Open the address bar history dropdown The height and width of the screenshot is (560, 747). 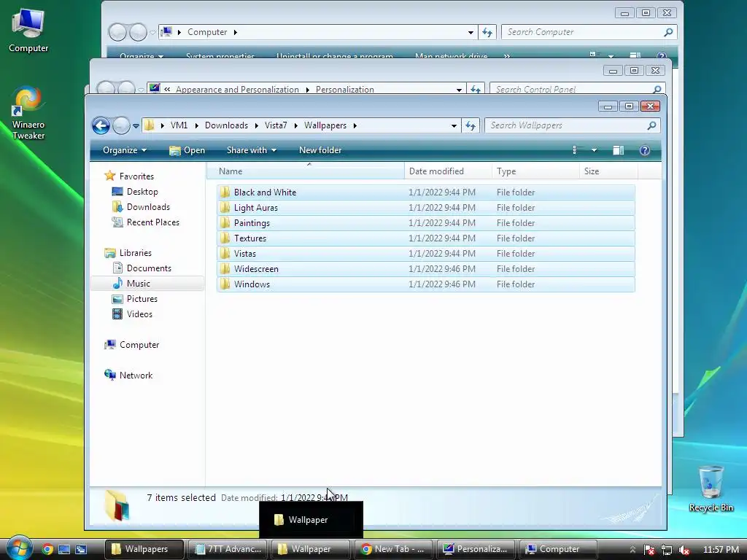pos(454,125)
